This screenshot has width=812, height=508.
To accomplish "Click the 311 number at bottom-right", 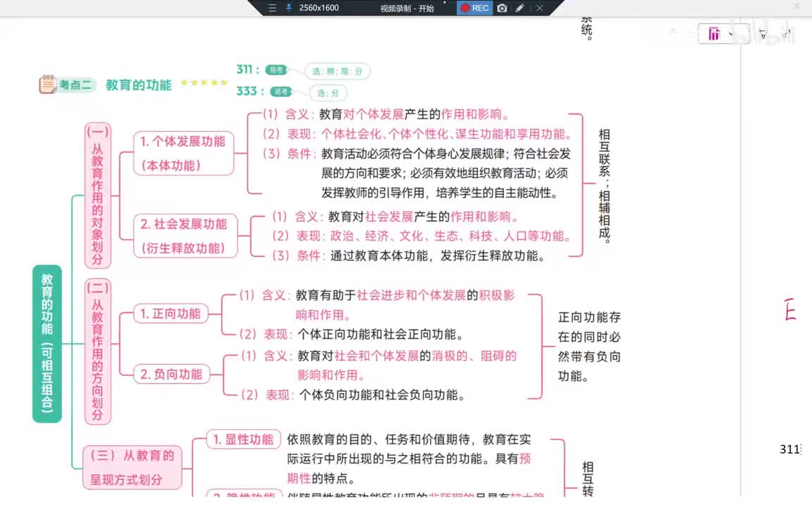I will pyautogui.click(x=790, y=449).
